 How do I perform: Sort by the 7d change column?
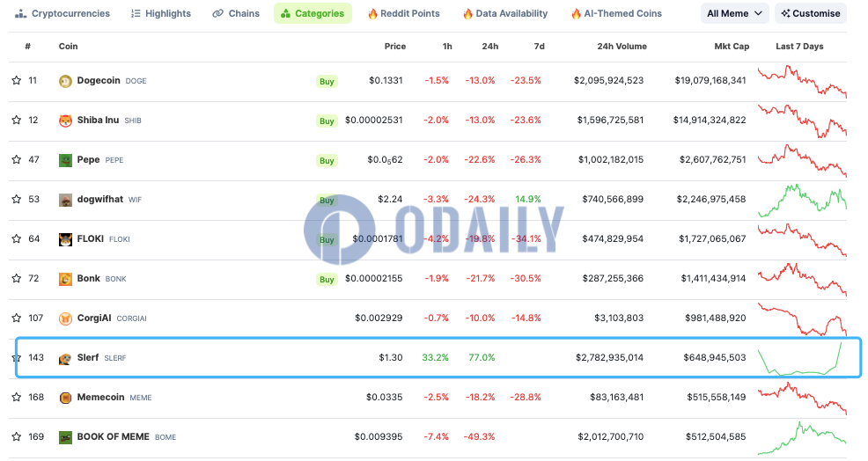(539, 47)
